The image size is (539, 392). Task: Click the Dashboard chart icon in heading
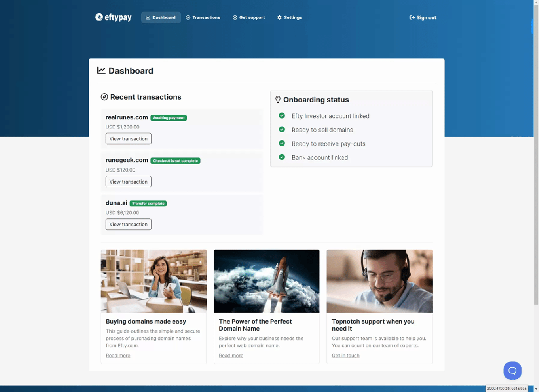(101, 71)
